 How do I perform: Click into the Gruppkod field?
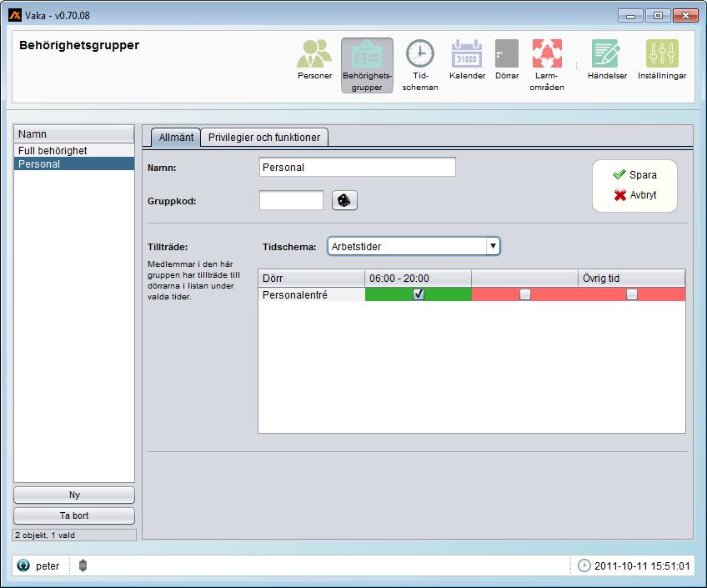tap(291, 200)
